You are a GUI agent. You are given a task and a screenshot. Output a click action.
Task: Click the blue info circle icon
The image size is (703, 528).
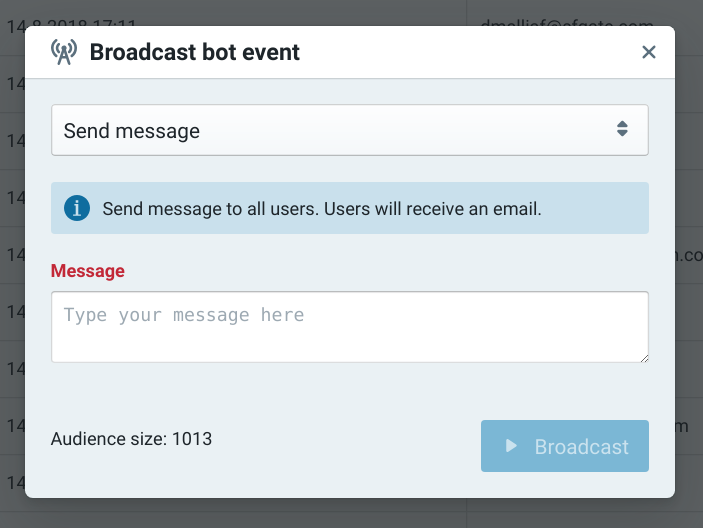coord(77,208)
